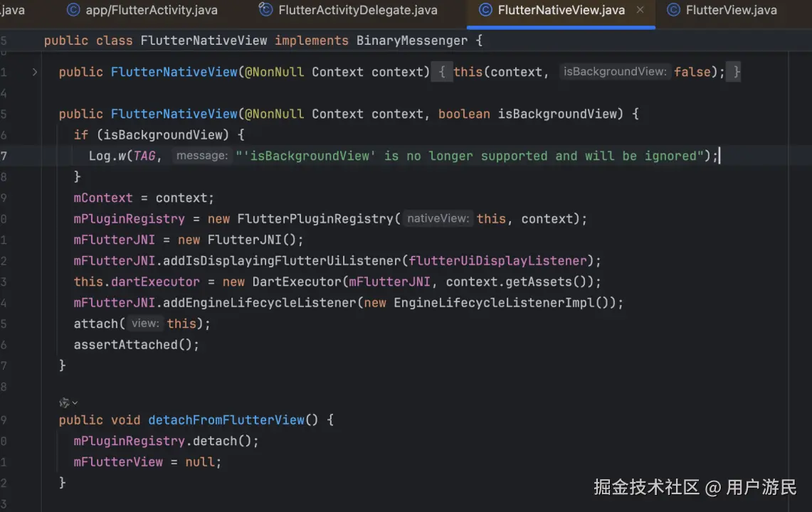Viewport: 812px width, 512px height.
Task: Expand folded single-arg FlutterNativeView constructor
Action: pyautogui.click(x=35, y=72)
